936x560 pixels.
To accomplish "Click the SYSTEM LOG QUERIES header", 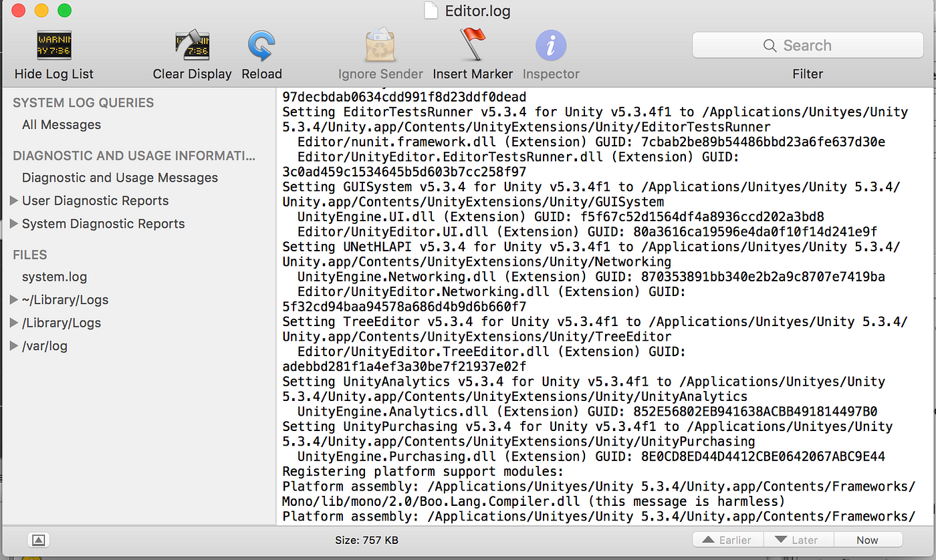I will coord(84,103).
